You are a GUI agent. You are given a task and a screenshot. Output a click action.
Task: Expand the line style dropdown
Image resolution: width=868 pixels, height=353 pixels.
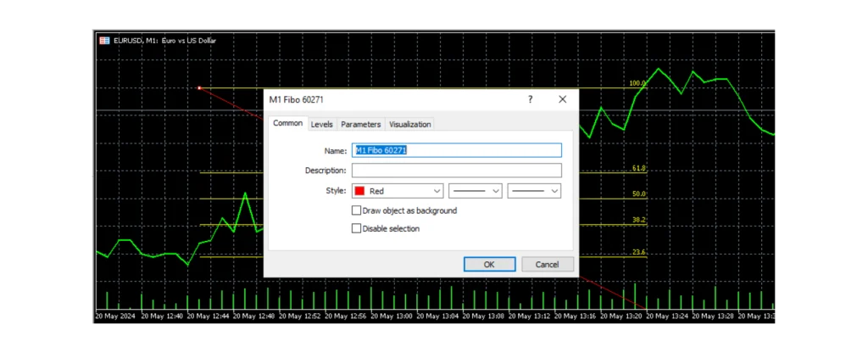[476, 191]
